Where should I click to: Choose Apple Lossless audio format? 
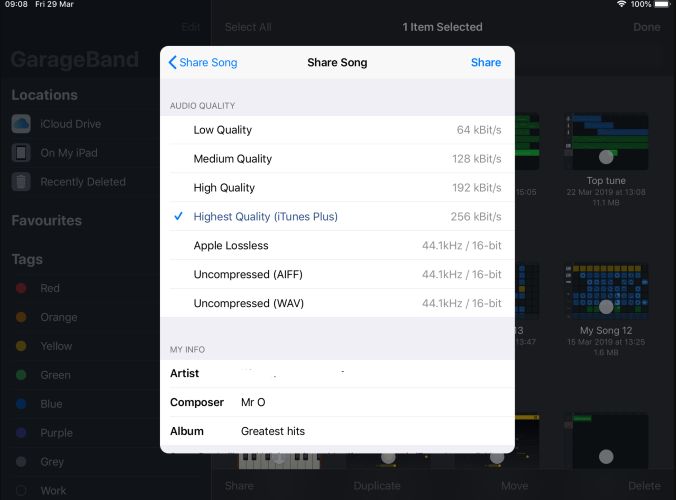(337, 246)
